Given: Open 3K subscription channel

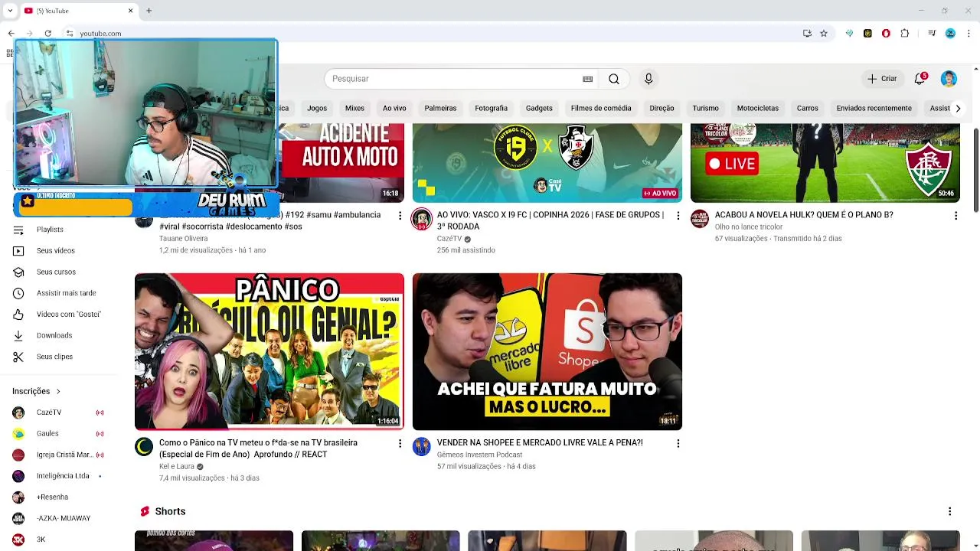Looking at the screenshot, I should (41, 540).
